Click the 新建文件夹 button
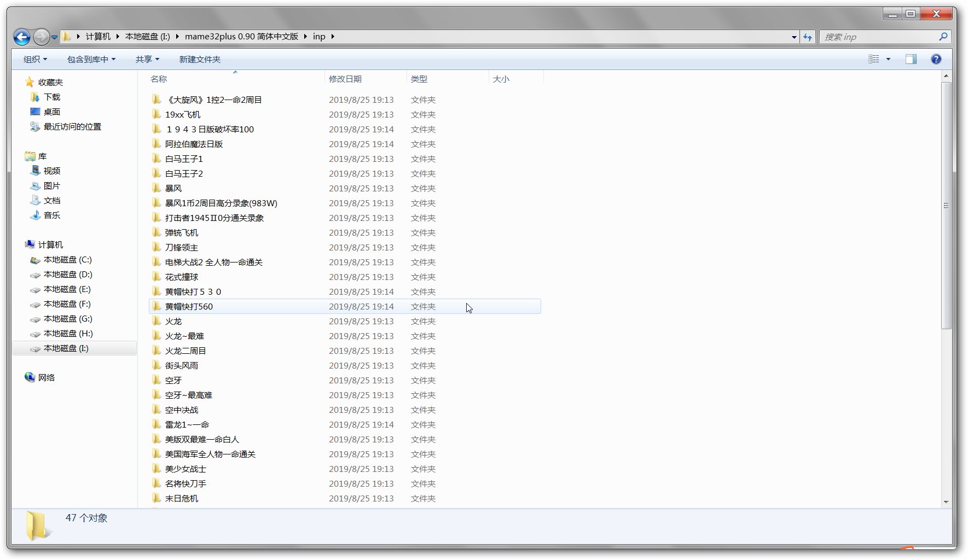The height and width of the screenshot is (560, 968). coord(200,59)
